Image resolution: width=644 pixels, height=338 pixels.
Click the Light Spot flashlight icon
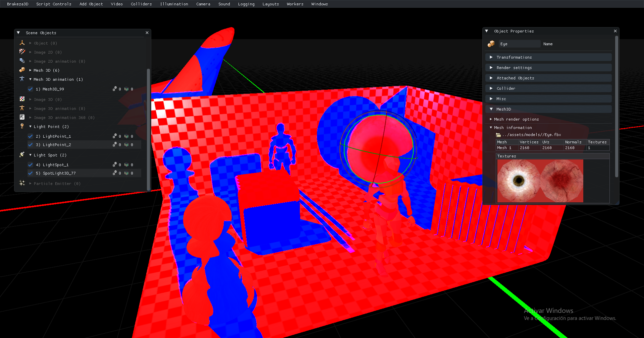[x=22, y=154]
